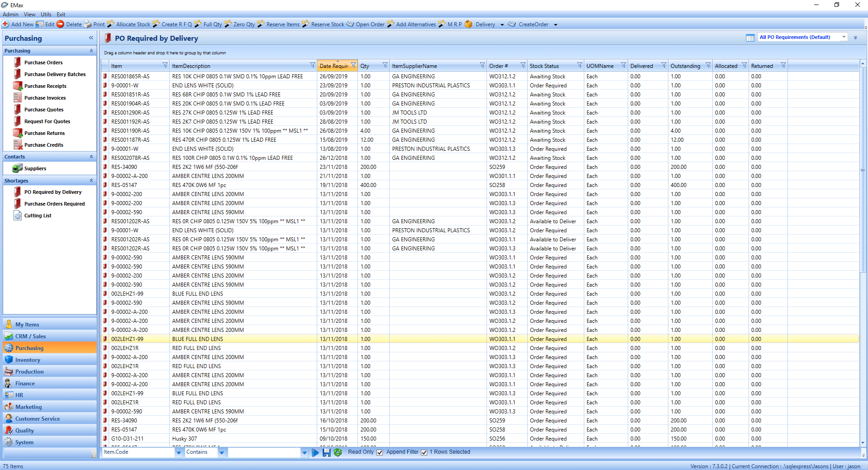Open Purchase Invoices in sidebar
868x470 pixels.
tap(45, 98)
